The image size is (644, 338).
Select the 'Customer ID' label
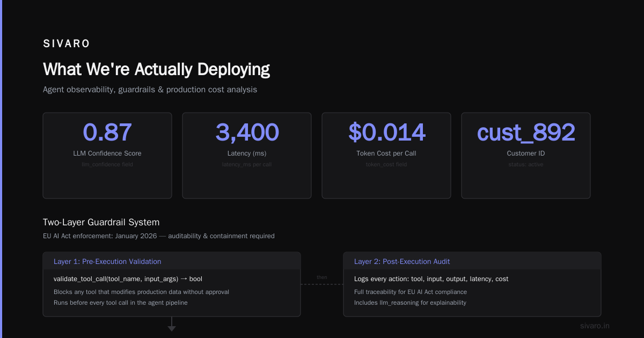(x=526, y=153)
